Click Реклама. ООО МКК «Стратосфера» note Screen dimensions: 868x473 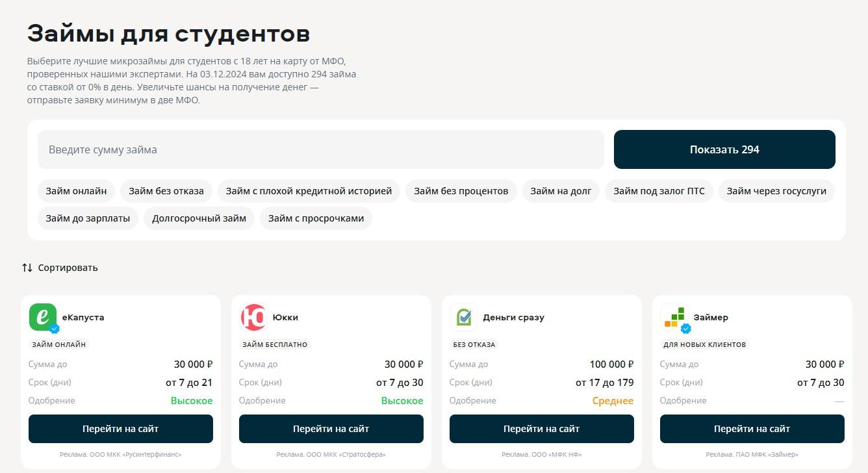point(331,455)
